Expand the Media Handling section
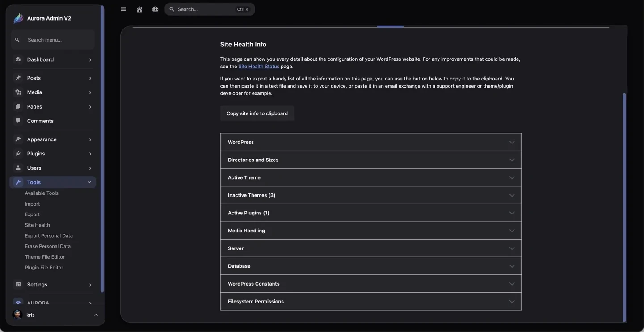Viewport: 644px width, 332px height. click(x=370, y=231)
